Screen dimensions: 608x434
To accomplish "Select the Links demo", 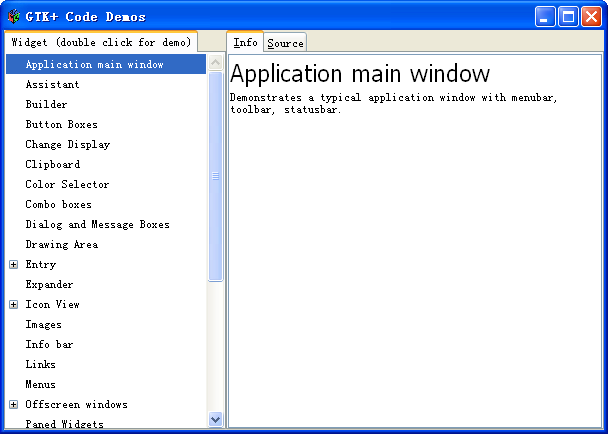I will click(x=106, y=365).
